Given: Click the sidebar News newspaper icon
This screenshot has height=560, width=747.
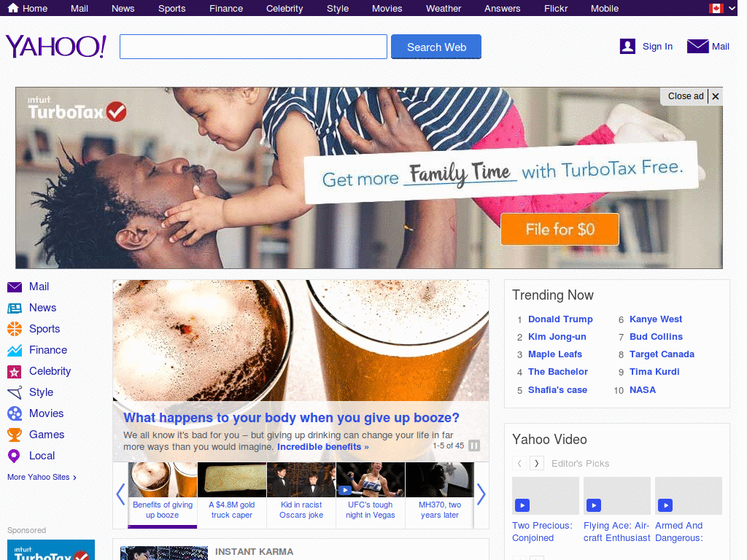Looking at the screenshot, I should [x=15, y=308].
